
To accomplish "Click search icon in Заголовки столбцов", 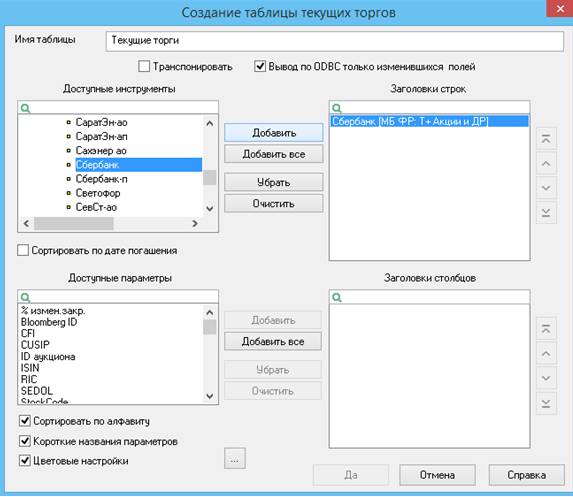I will pos(337,297).
